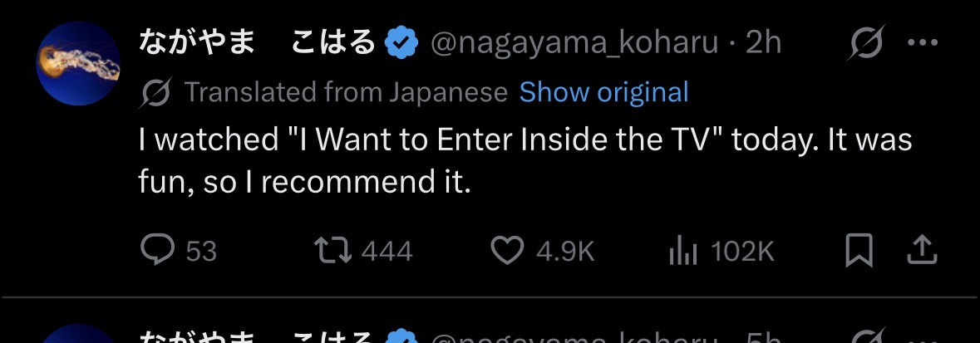This screenshot has width=980, height=343.
Task: Open the ながやま こはる display name in 2h post
Action: coord(258,42)
